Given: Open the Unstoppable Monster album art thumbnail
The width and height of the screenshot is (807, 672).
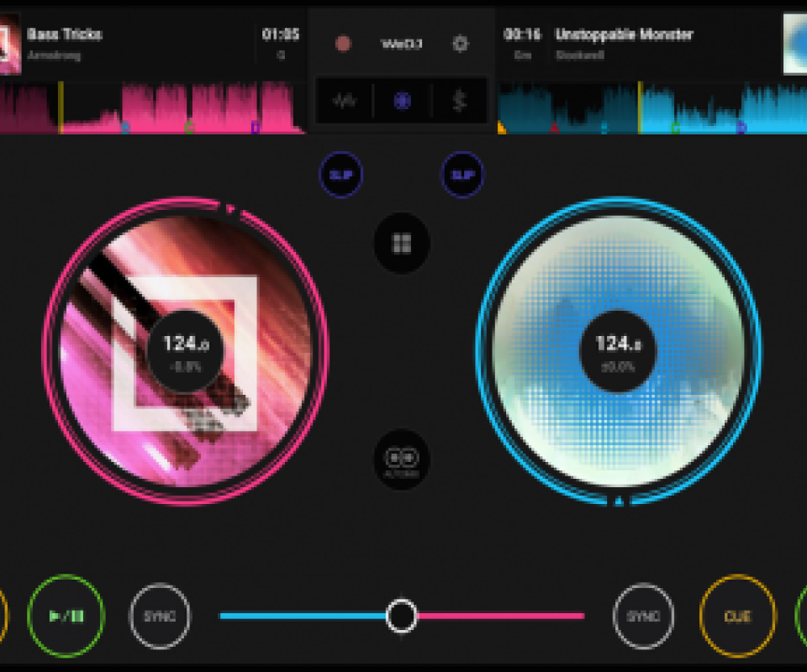Looking at the screenshot, I should 794,45.
